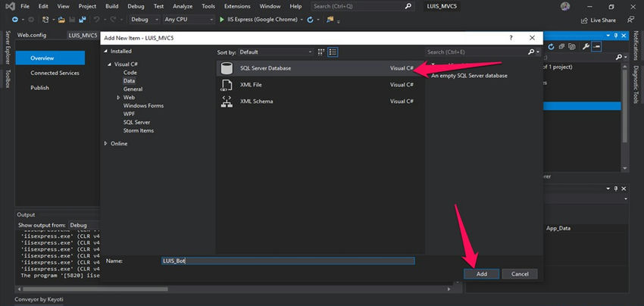This screenshot has width=644, height=306.
Task: Click the Save All toolbar icon
Action: tap(82, 19)
